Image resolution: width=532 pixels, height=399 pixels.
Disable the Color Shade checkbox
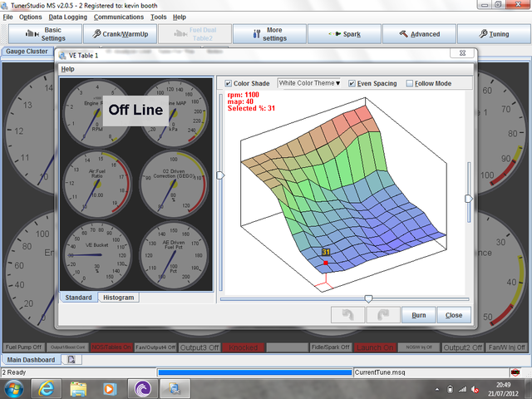tap(229, 83)
